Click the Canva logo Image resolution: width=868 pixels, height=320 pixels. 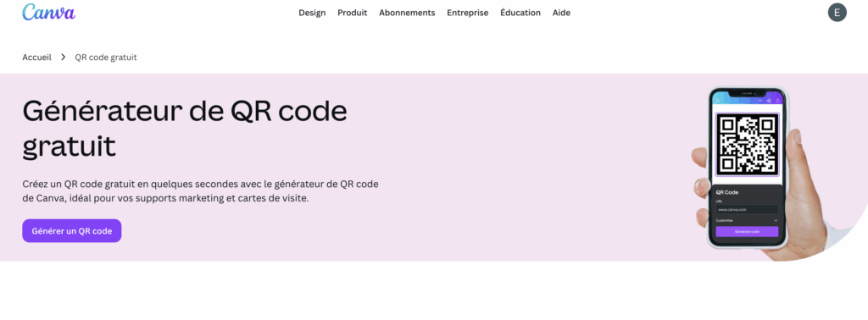48,12
